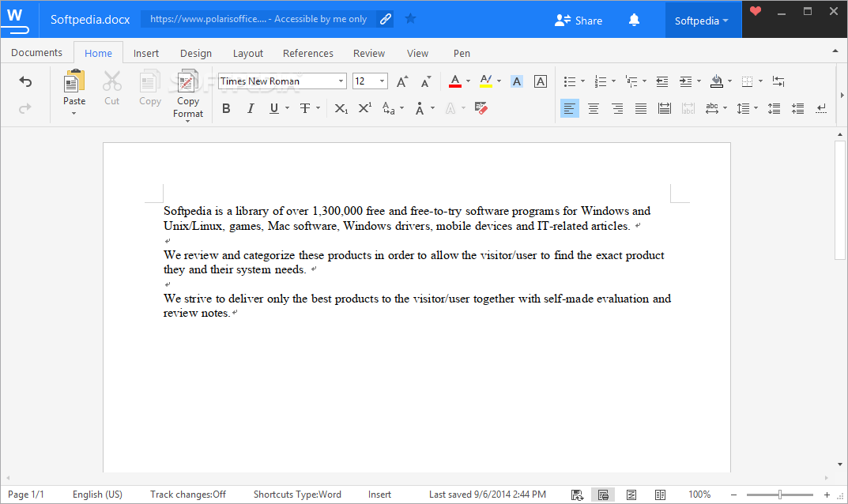Click the save status icon in status bar

[x=577, y=495]
